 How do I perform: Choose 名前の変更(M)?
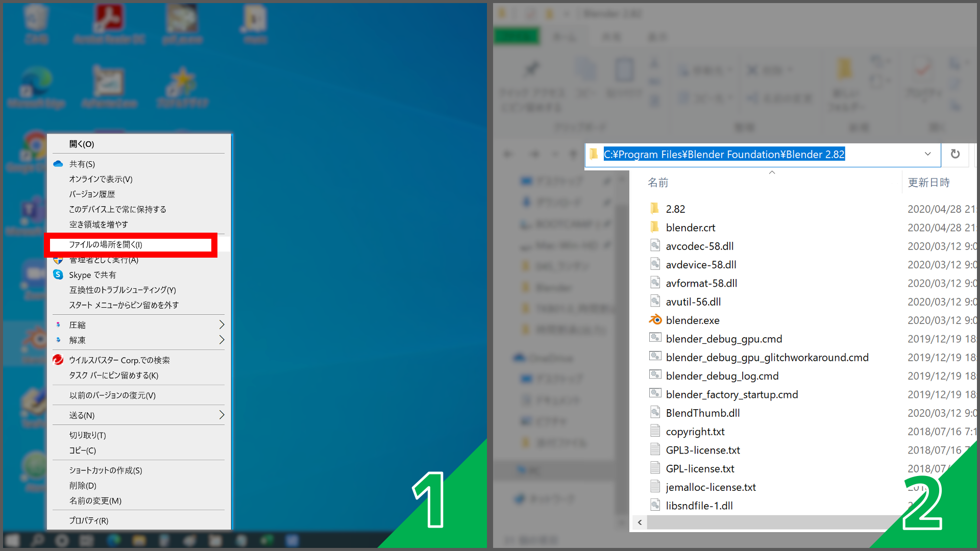point(139,501)
